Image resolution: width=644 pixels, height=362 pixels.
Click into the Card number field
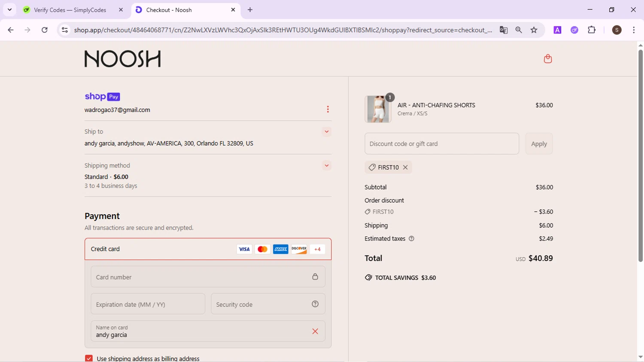pos(208,277)
